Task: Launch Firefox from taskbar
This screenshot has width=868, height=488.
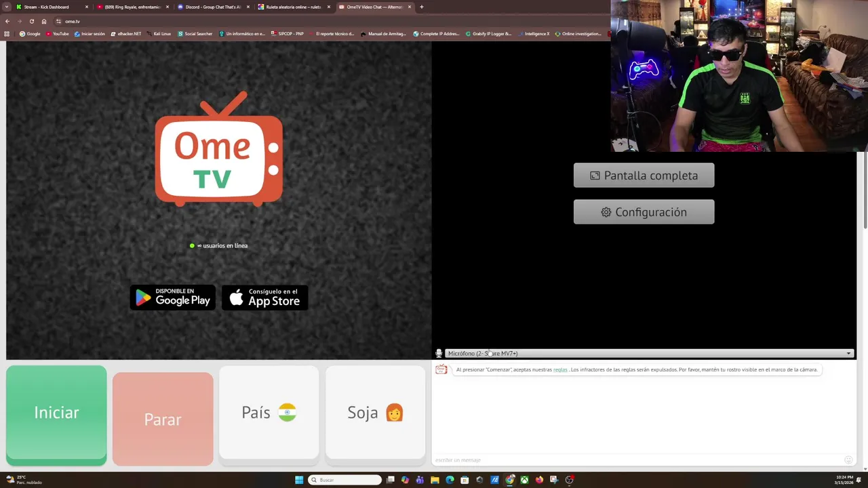Action: [540, 480]
